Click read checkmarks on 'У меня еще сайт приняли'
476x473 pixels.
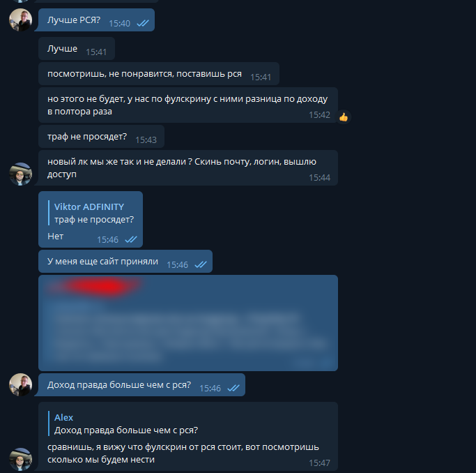201,264
